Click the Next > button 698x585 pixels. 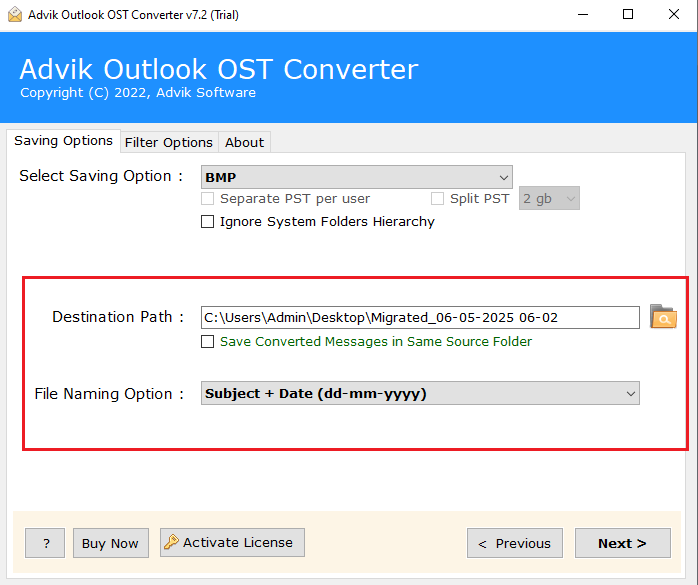622,543
